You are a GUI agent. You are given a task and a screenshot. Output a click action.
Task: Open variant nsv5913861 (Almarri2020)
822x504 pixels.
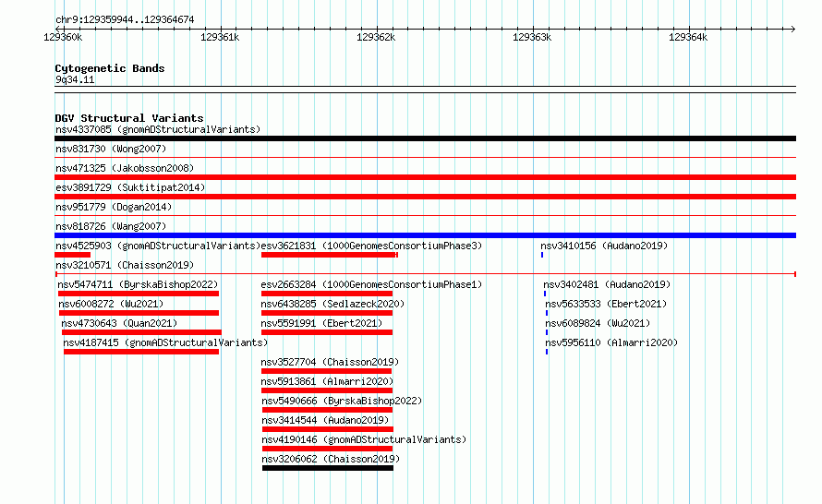[327, 381]
